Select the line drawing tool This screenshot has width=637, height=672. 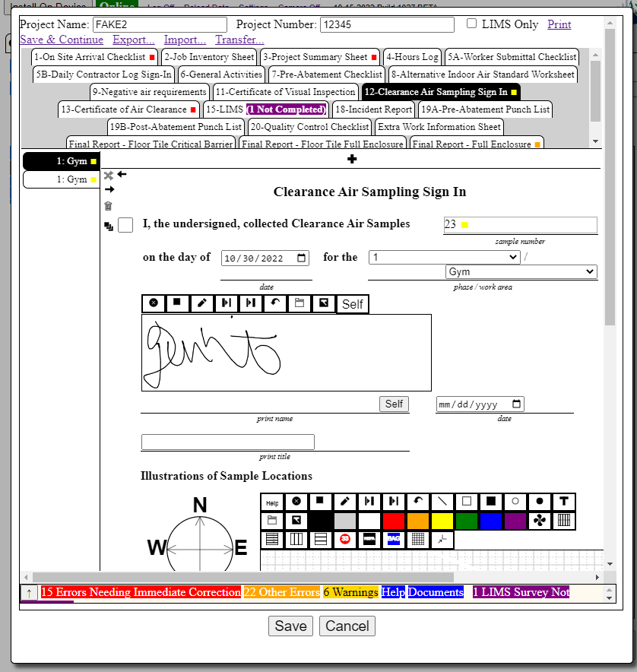pos(442,502)
